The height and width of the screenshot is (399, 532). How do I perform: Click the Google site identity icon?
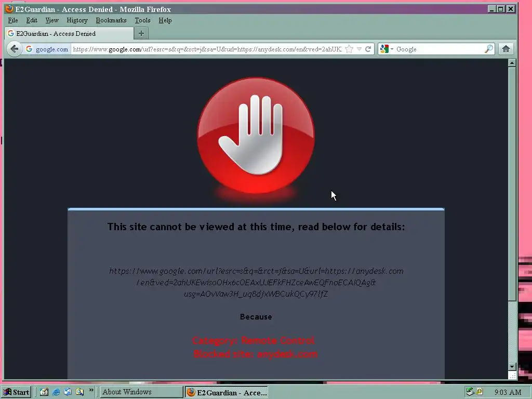29,49
